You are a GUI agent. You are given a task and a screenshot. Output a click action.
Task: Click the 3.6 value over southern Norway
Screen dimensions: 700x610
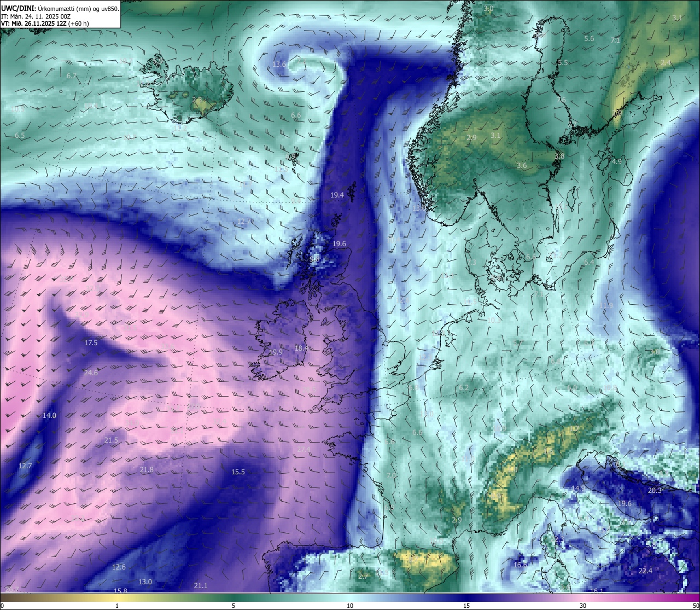[x=522, y=166]
